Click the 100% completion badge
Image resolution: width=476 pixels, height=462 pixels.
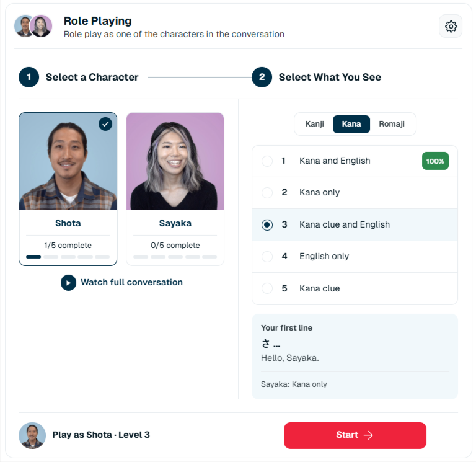click(435, 161)
